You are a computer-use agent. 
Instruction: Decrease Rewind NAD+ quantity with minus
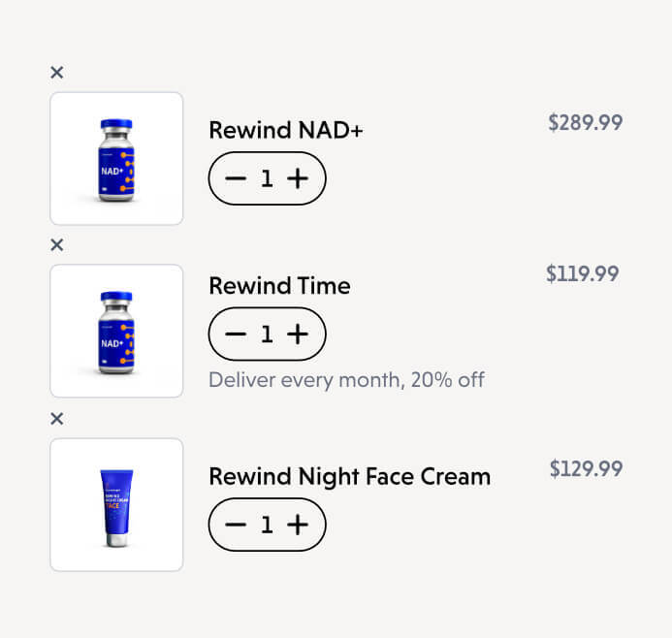pos(236,178)
